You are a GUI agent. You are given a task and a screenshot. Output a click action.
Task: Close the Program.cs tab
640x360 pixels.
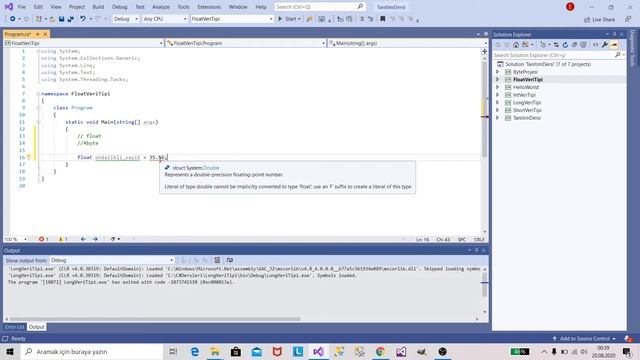(45, 34)
